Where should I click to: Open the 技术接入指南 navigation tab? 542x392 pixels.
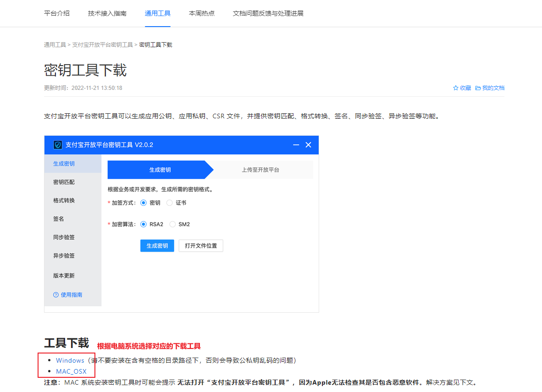[107, 13]
